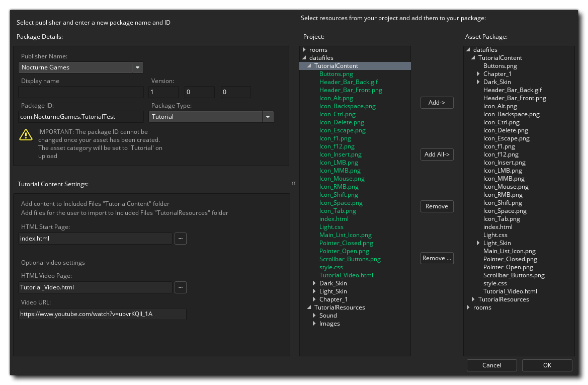Click the Add-> button

coord(437,103)
